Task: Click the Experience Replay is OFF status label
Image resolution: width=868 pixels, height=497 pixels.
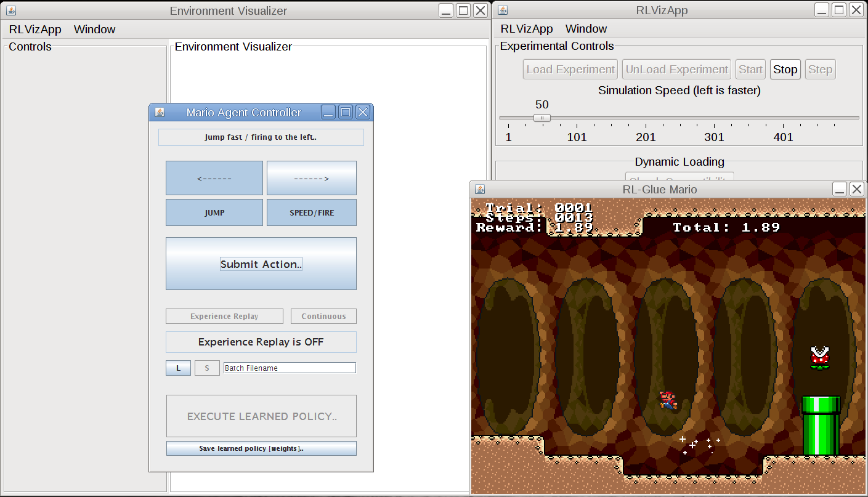Action: pyautogui.click(x=261, y=342)
